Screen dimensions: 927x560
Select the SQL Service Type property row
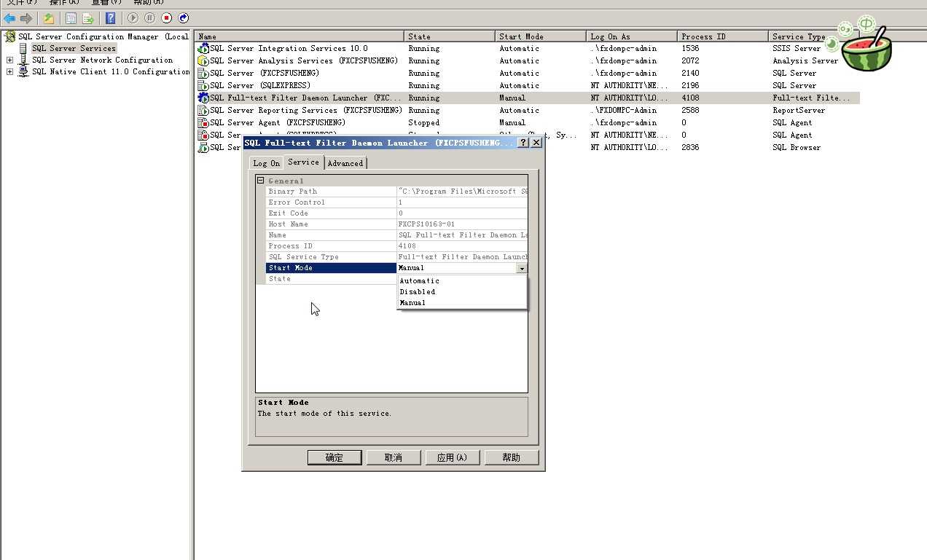[x=396, y=257]
